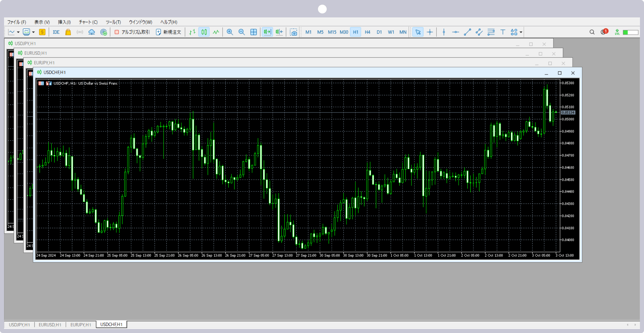
Task: Expand the chart type dropdown arrow
Action: point(18,32)
